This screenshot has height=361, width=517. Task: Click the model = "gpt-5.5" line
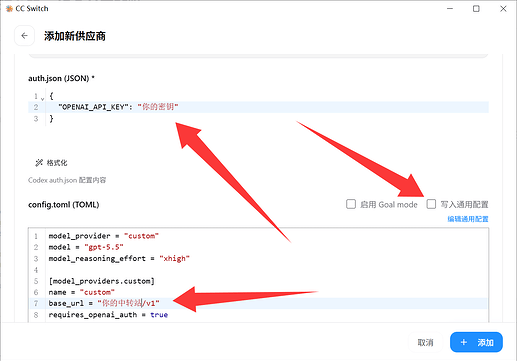[86, 247]
